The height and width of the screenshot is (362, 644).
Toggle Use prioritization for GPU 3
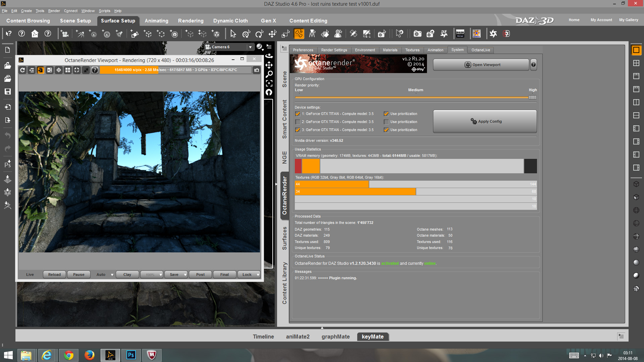pyautogui.click(x=386, y=130)
